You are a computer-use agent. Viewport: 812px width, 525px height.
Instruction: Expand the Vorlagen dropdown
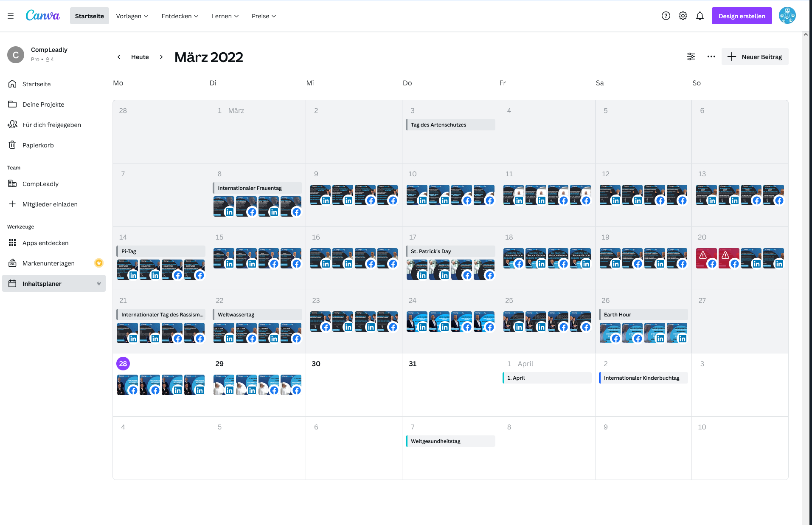(132, 16)
